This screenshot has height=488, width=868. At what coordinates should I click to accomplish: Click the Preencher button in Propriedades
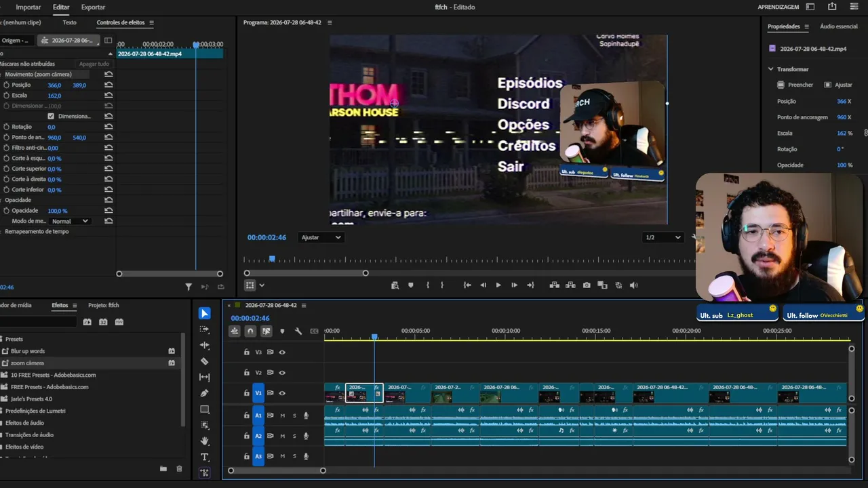pyautogui.click(x=795, y=85)
